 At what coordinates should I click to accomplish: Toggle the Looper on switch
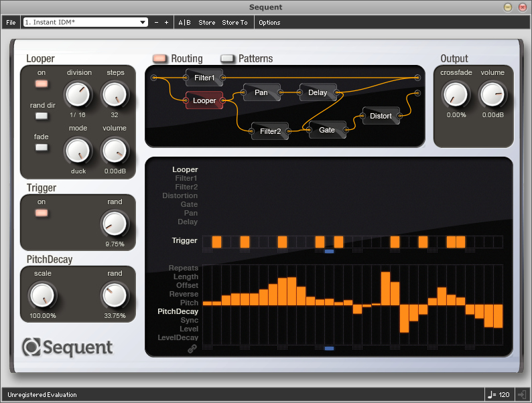coord(42,84)
